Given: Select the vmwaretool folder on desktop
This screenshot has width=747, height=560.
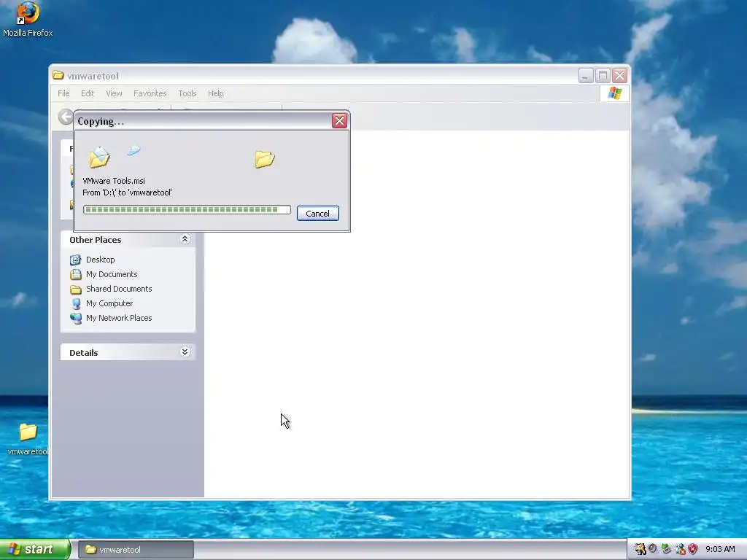Looking at the screenshot, I should pos(28,439).
